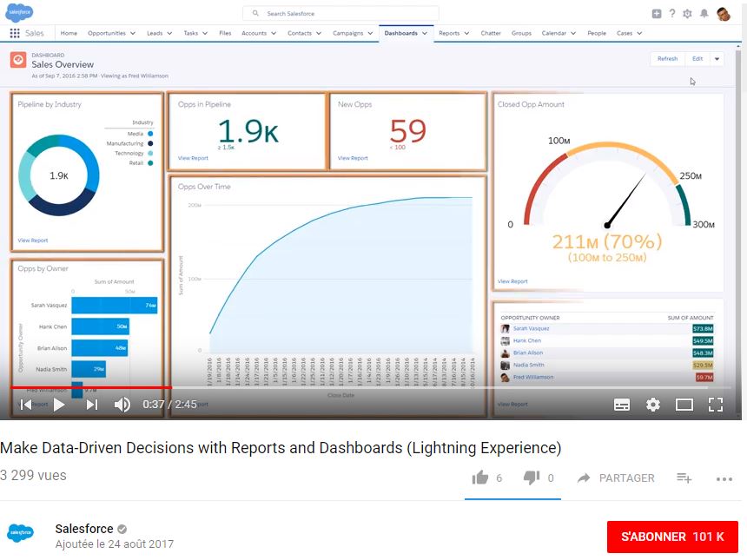Click the Technology legend color dot
Screen dimensions: 747x560
click(x=150, y=154)
